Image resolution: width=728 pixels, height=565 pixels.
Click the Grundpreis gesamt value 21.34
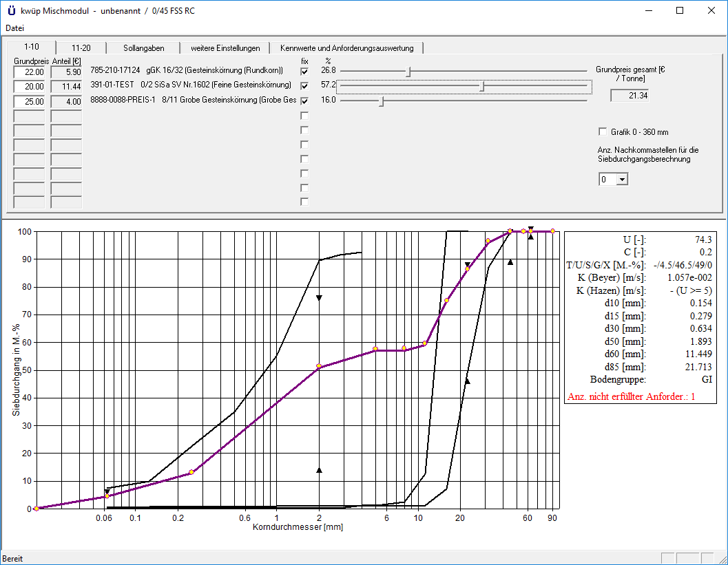630,95
